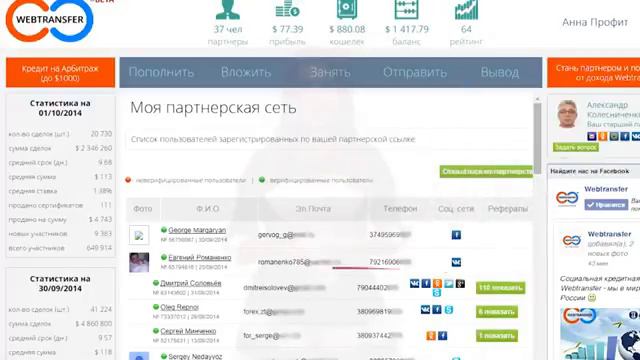This screenshot has height=360, width=640.
Task: Click Стань партнером orange banner button
Action: click(593, 73)
